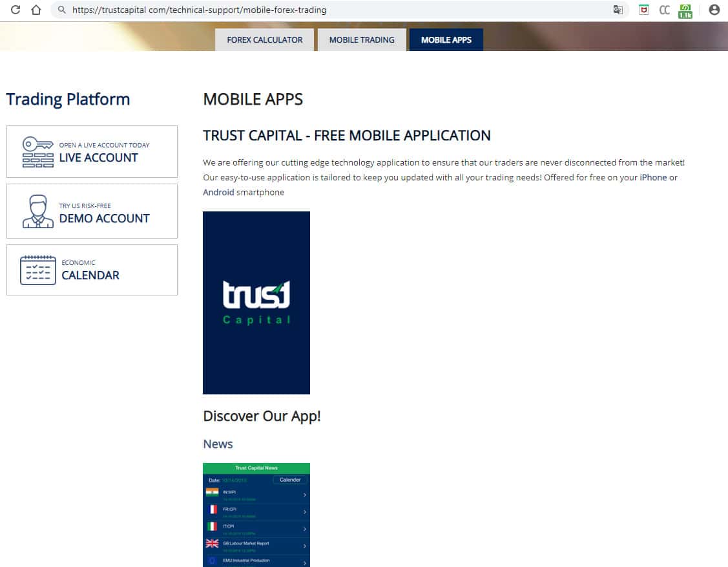Click 'TRUST CAPITAL - FREE MOBILE APPLICATION' heading
The height and width of the screenshot is (567, 728).
pyautogui.click(x=347, y=136)
